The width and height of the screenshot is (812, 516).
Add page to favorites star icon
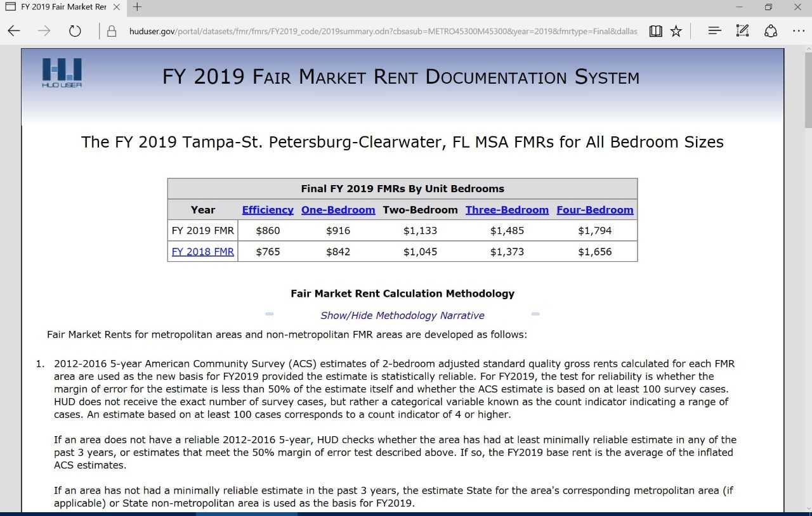(676, 31)
